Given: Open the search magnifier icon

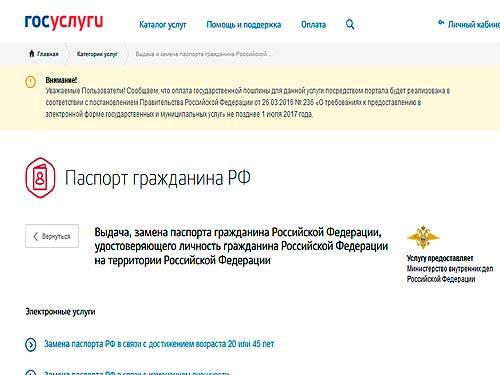Looking at the screenshot, I should pos(350,24).
